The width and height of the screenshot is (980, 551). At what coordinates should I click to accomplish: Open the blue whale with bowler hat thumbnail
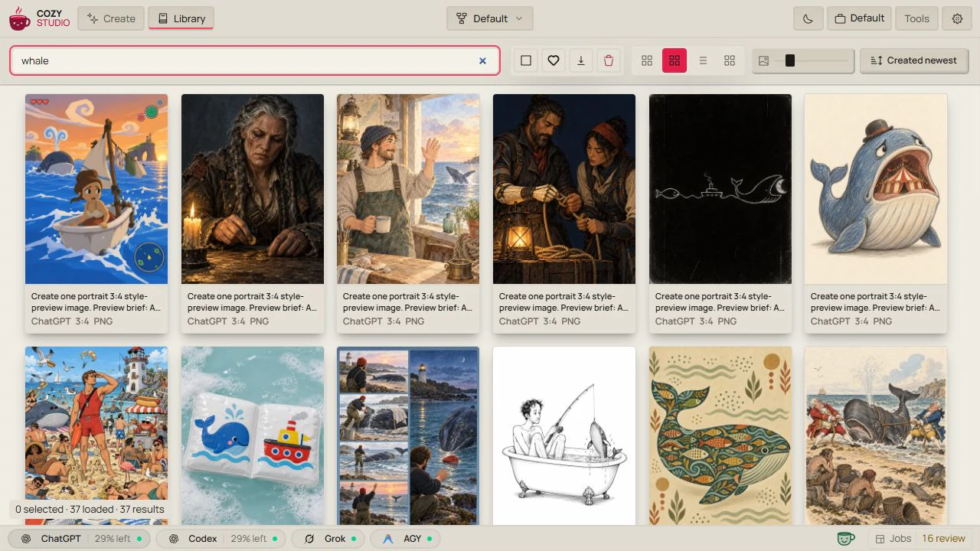coord(876,189)
